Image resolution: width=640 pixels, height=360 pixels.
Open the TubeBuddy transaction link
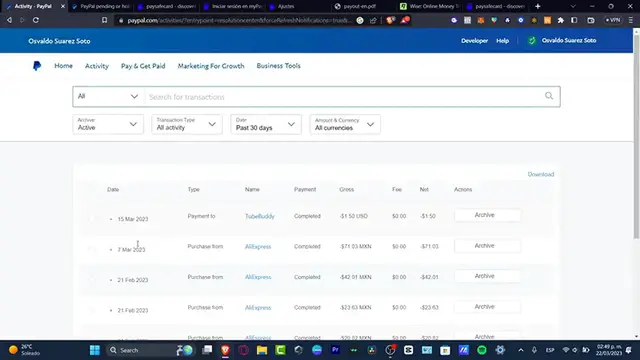[x=260, y=216]
